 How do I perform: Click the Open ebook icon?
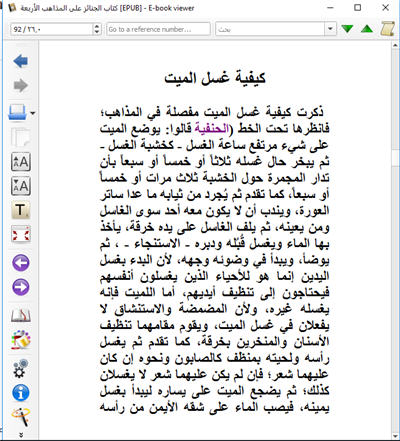(x=17, y=113)
